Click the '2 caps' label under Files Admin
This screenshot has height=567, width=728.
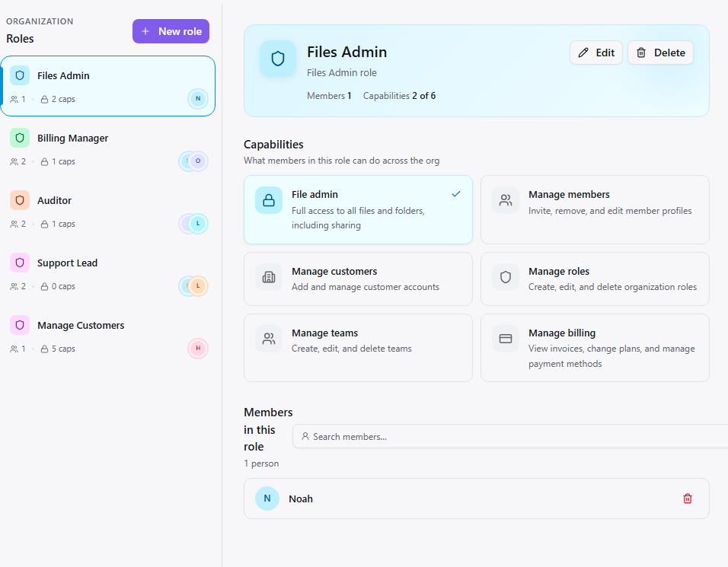point(58,99)
